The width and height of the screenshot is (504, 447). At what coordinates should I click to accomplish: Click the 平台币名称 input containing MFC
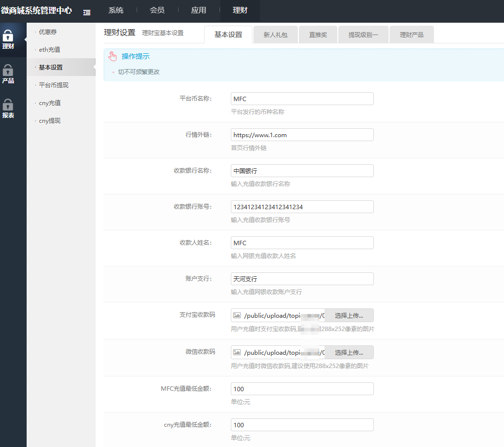302,99
